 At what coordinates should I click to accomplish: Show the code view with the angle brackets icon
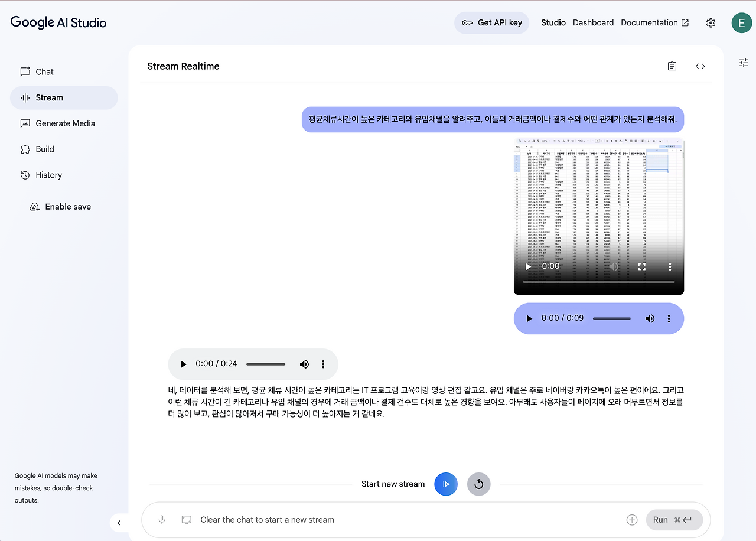coord(700,66)
